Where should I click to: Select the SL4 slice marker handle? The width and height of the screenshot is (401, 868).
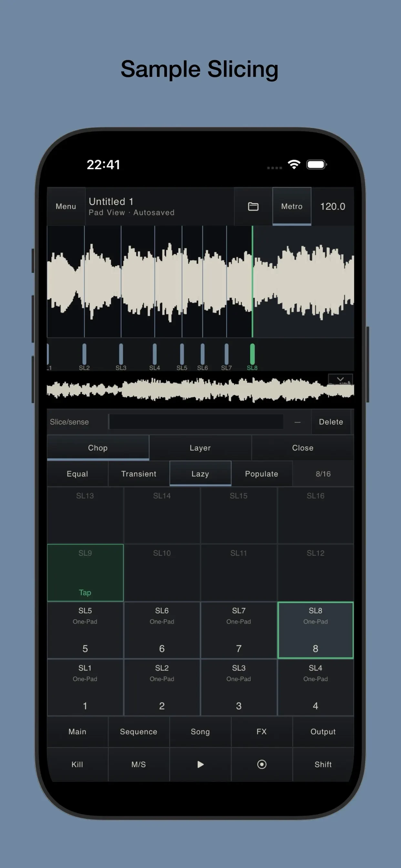coord(155,354)
